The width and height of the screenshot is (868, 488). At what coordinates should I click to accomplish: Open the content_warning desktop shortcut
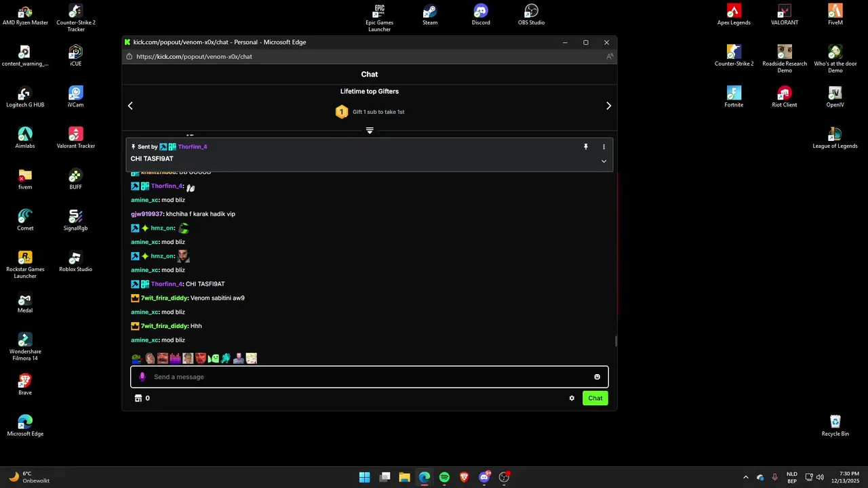click(x=25, y=56)
